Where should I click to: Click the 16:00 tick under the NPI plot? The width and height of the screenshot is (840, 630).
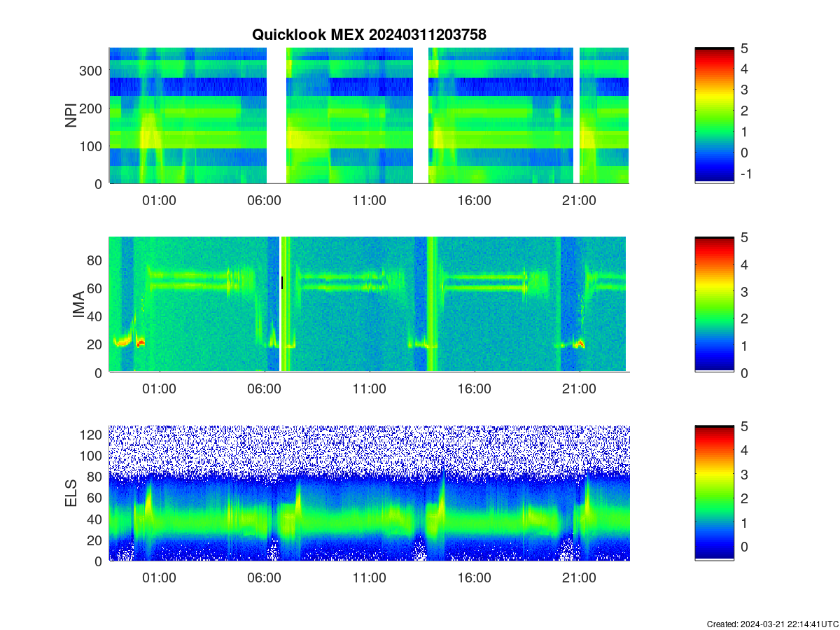pos(474,200)
